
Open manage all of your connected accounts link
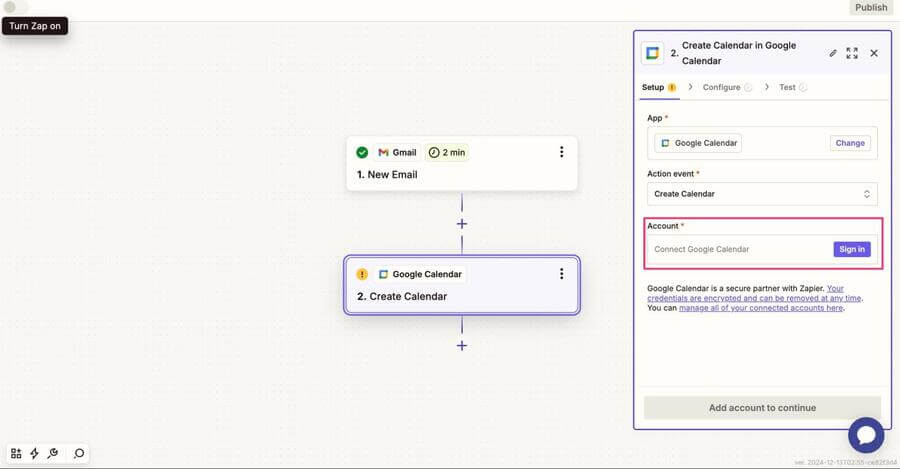[761, 308]
